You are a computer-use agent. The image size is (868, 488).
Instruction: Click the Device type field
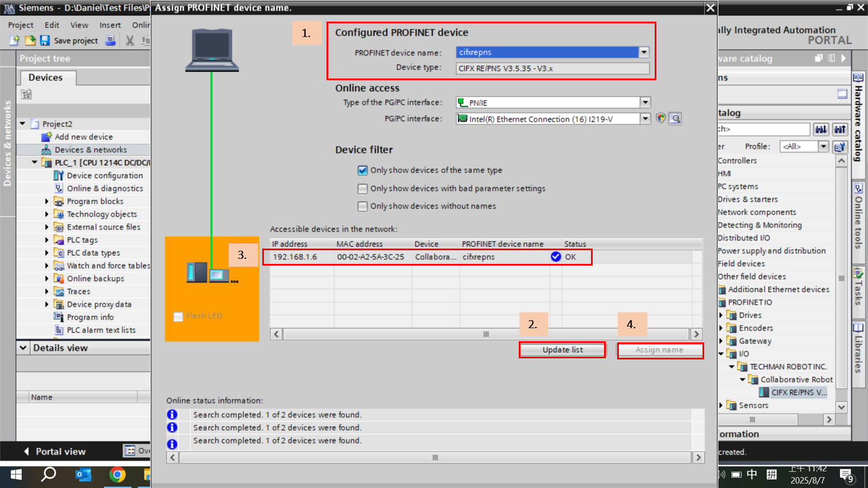click(552, 68)
